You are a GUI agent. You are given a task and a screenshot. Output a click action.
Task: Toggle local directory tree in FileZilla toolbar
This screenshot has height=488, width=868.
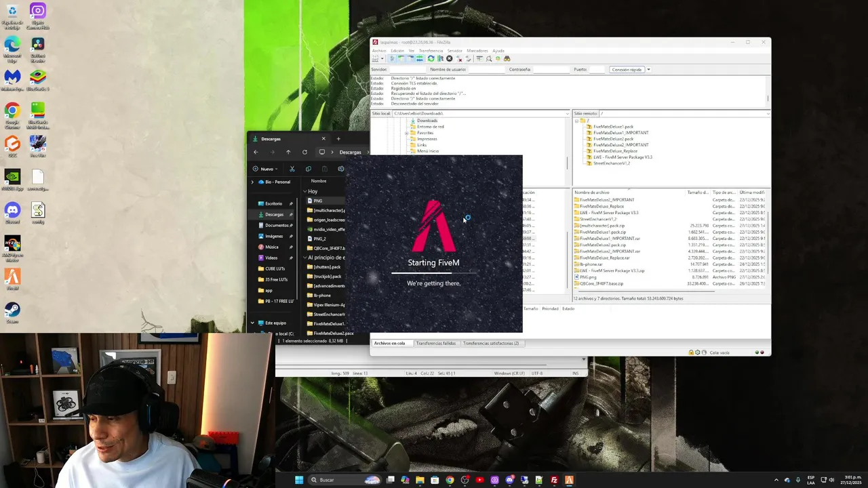(401, 58)
